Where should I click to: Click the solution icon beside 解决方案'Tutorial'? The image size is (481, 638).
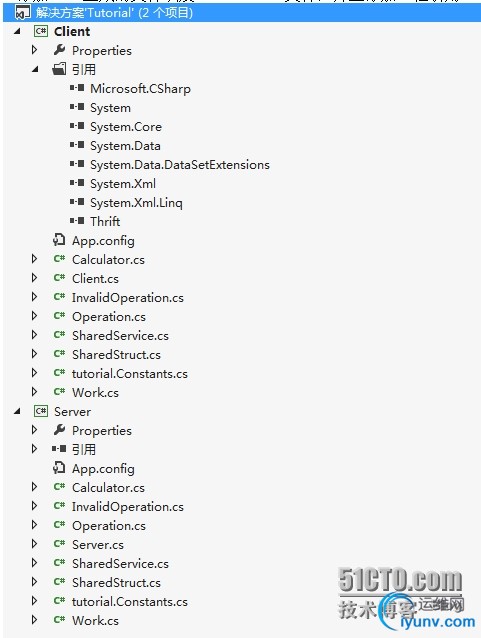coord(22,13)
